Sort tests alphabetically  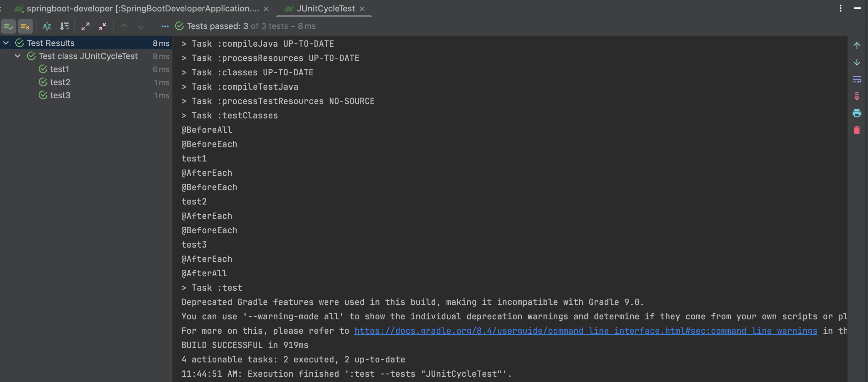pos(47,26)
